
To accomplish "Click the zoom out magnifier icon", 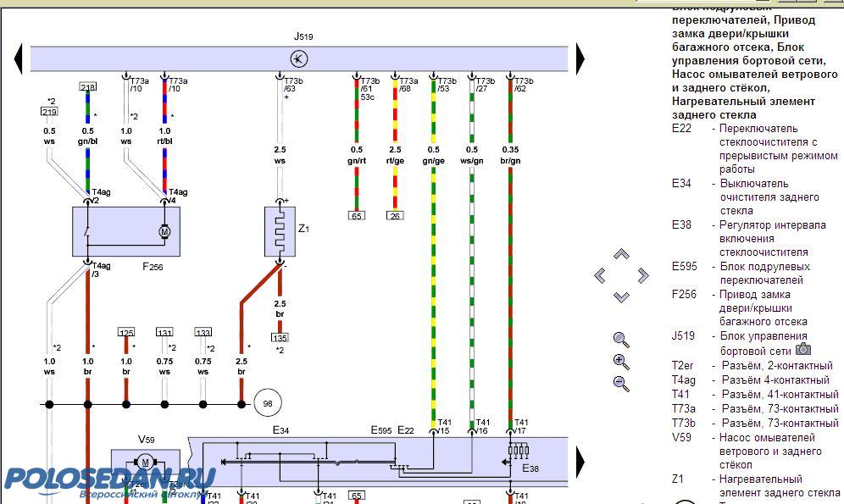I will (621, 384).
